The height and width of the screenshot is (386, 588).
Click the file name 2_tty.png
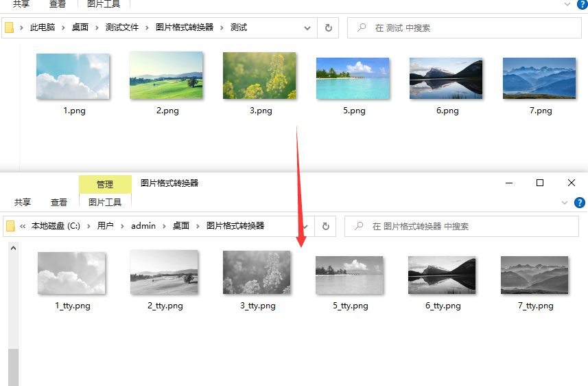click(165, 306)
